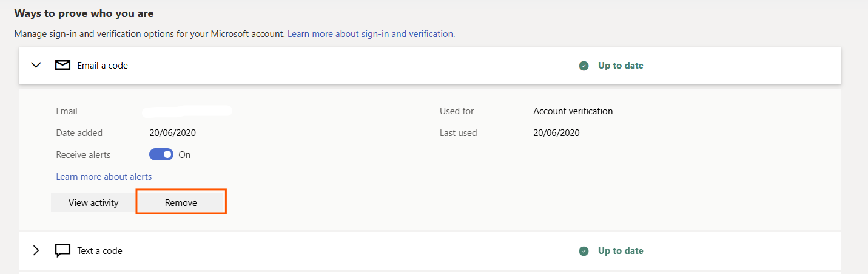Click the Receive alerts label

(84, 155)
